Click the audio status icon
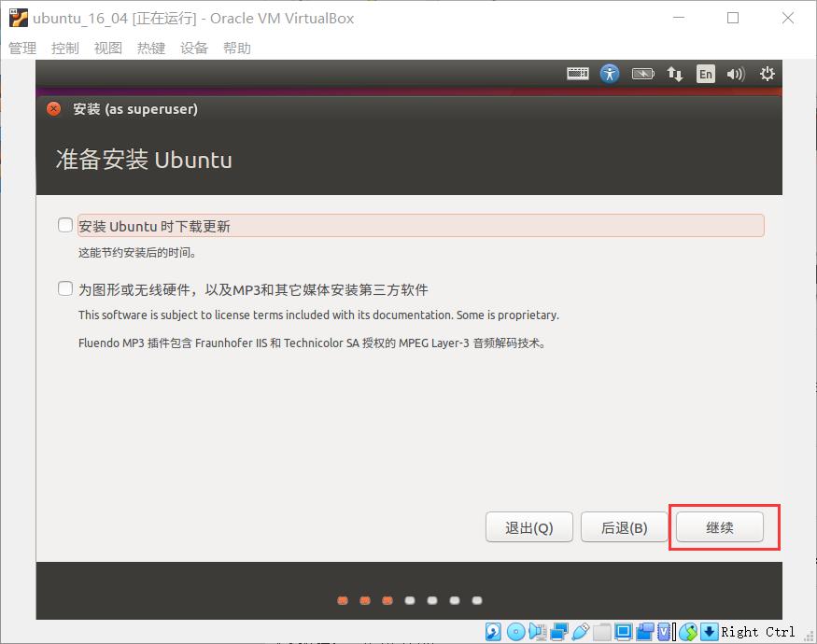817x644 pixels. pyautogui.click(x=537, y=632)
